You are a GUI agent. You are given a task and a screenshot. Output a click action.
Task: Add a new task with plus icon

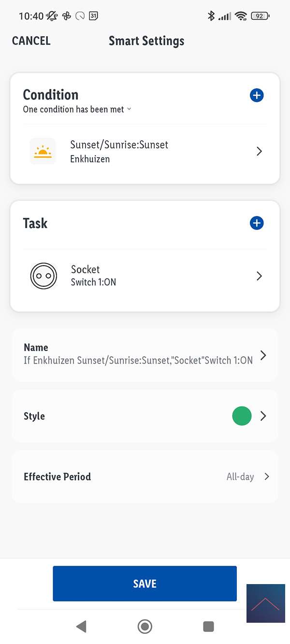(x=257, y=223)
